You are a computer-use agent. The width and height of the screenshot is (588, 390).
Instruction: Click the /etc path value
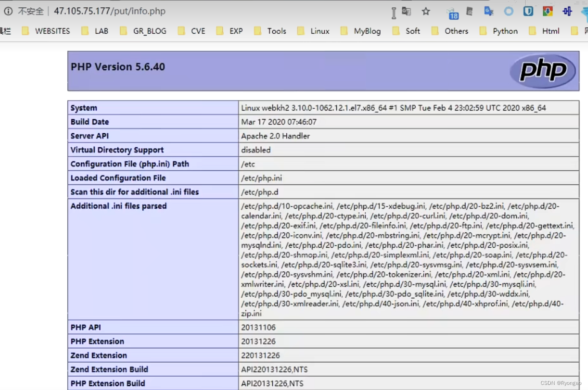[x=248, y=164]
